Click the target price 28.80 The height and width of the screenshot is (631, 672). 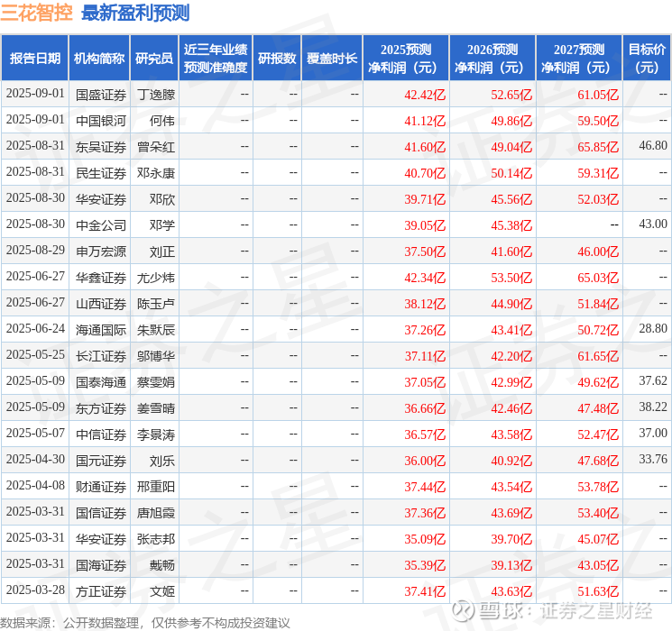[x=653, y=328]
